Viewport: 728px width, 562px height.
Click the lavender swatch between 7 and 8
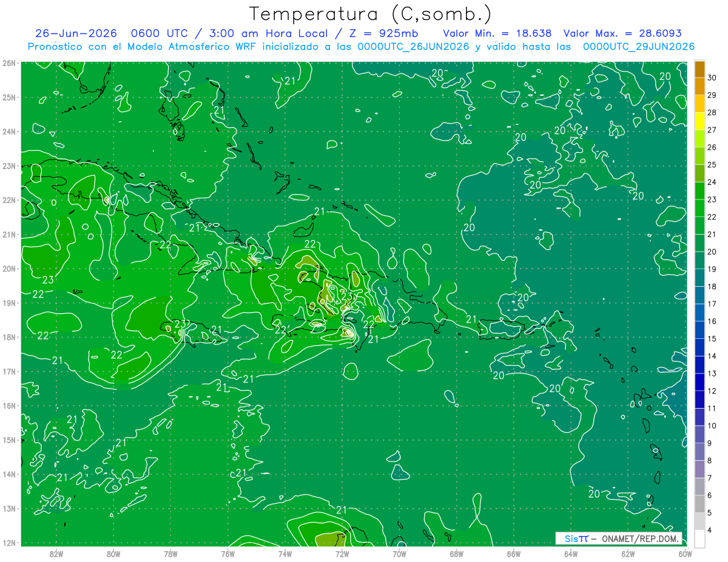tap(699, 469)
